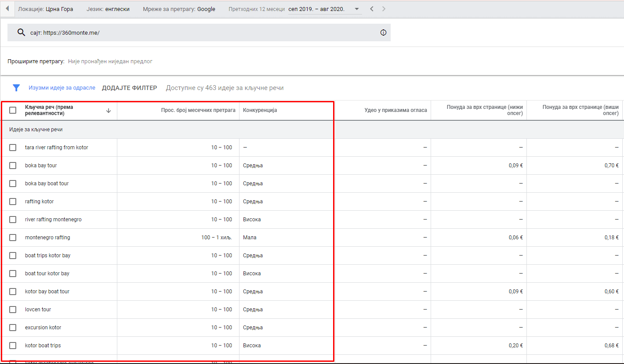Click the 0,68 € high bid value
624x364 pixels.
coord(611,346)
